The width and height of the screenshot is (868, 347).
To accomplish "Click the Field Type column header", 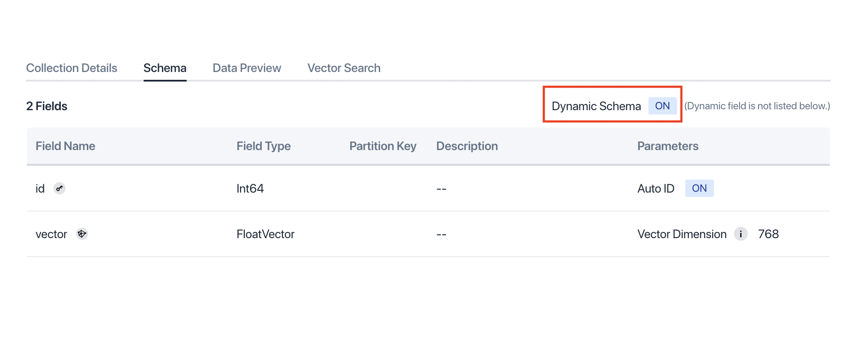I will pyautogui.click(x=263, y=146).
